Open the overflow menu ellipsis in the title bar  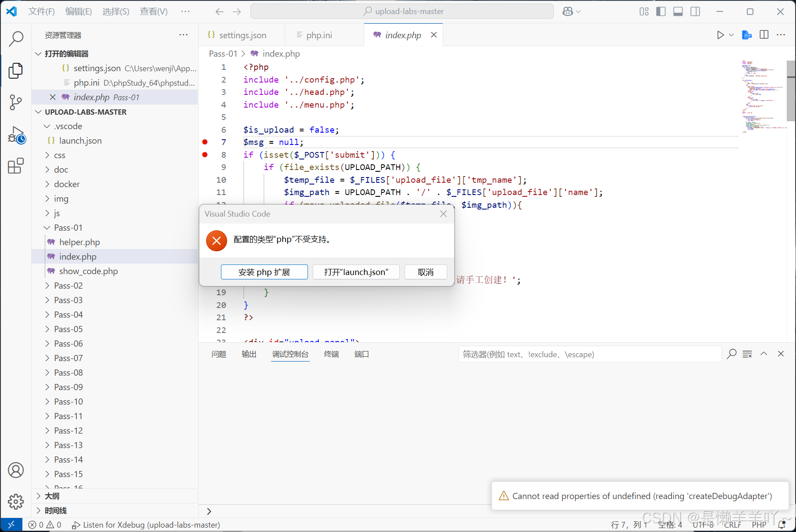tap(185, 11)
